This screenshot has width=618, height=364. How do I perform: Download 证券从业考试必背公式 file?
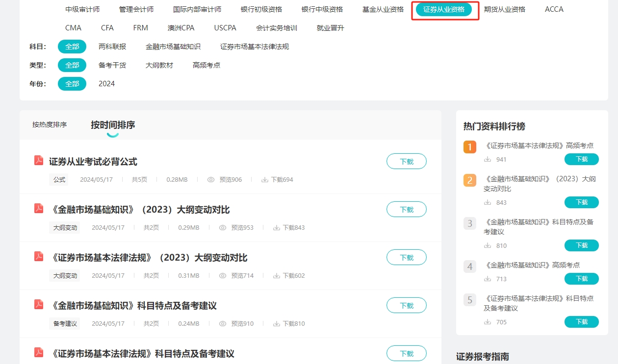coord(406,161)
